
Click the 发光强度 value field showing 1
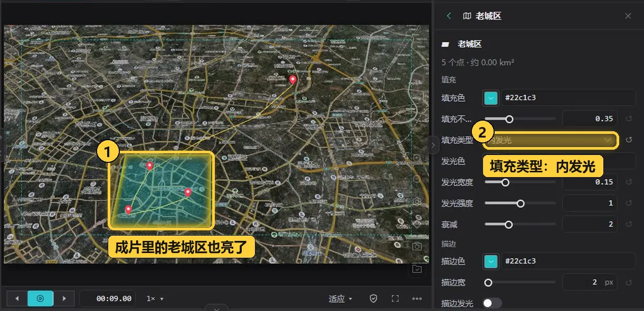(x=590, y=203)
